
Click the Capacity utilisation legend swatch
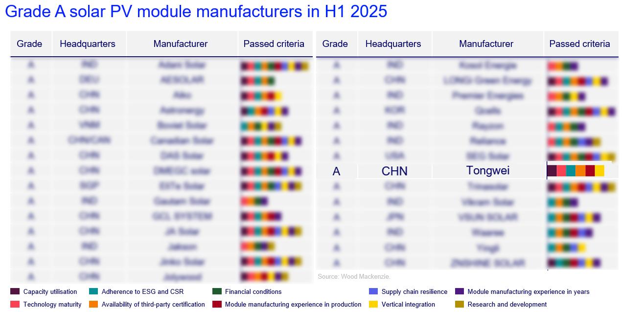(15, 292)
